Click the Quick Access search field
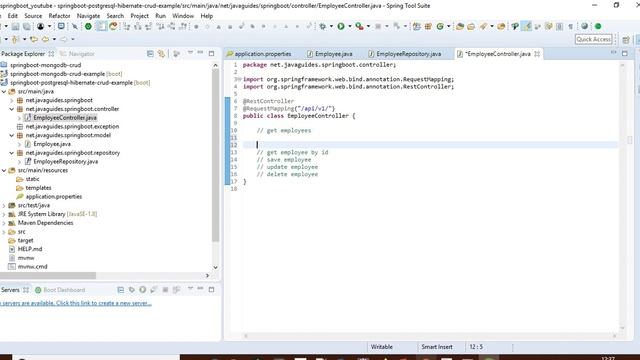 [x=593, y=39]
